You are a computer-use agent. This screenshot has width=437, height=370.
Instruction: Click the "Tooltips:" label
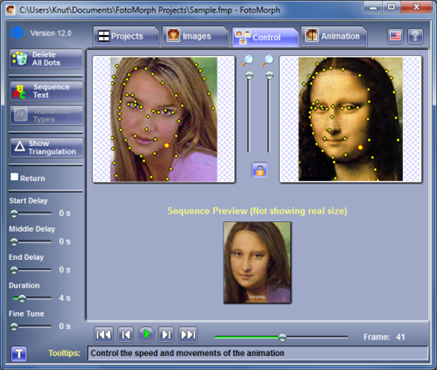tap(65, 353)
